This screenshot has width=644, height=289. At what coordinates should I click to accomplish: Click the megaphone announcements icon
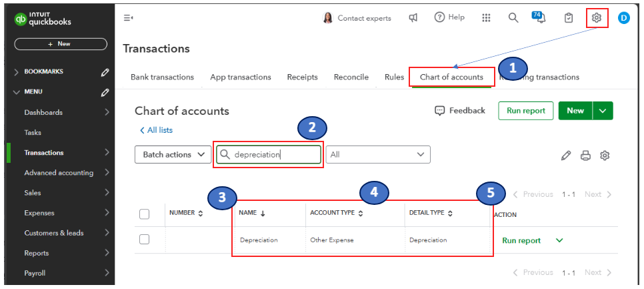[x=413, y=17]
